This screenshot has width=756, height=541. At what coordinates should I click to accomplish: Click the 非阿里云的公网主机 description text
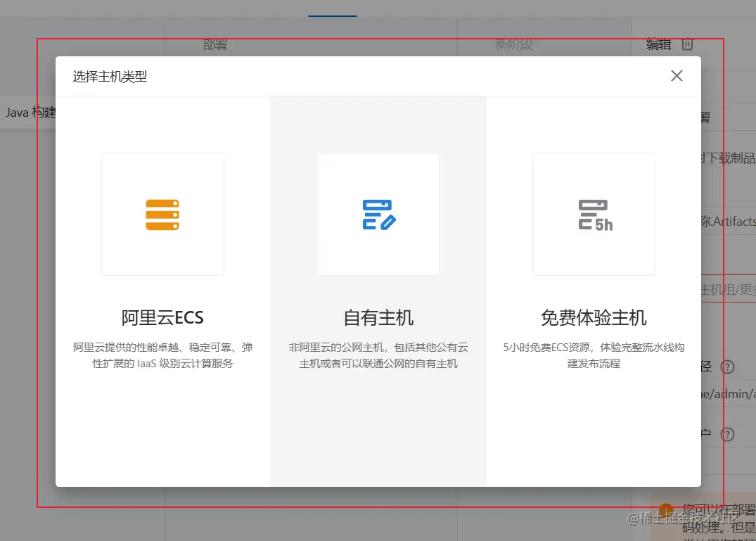click(x=378, y=355)
